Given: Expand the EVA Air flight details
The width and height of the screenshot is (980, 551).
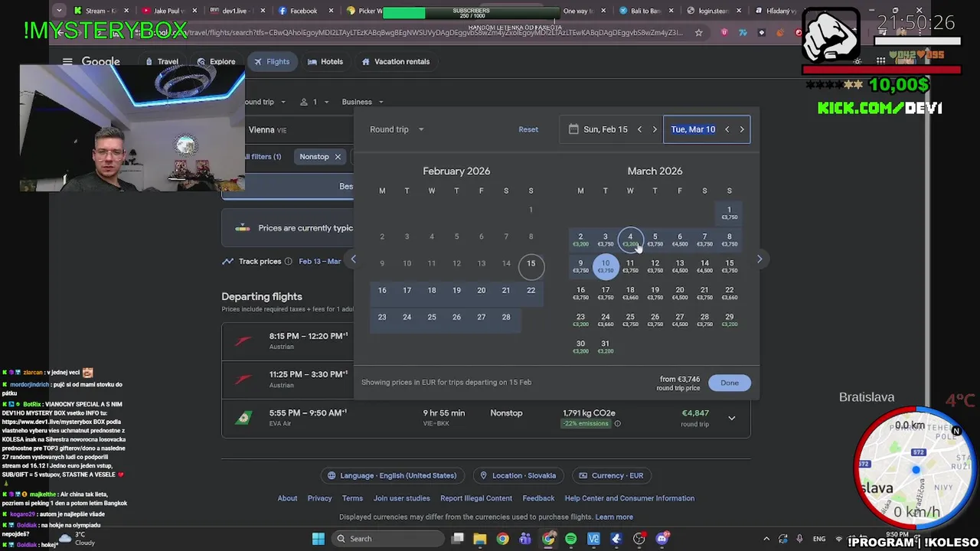Looking at the screenshot, I should pos(732,418).
